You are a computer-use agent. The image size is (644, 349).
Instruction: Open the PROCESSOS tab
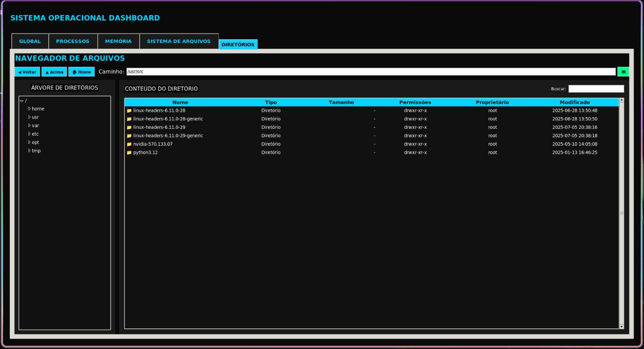(x=73, y=41)
